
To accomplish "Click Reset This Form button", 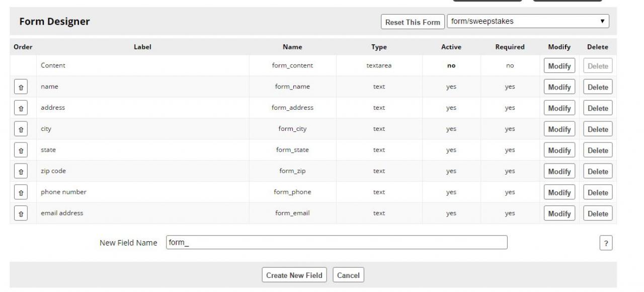I will click(413, 22).
